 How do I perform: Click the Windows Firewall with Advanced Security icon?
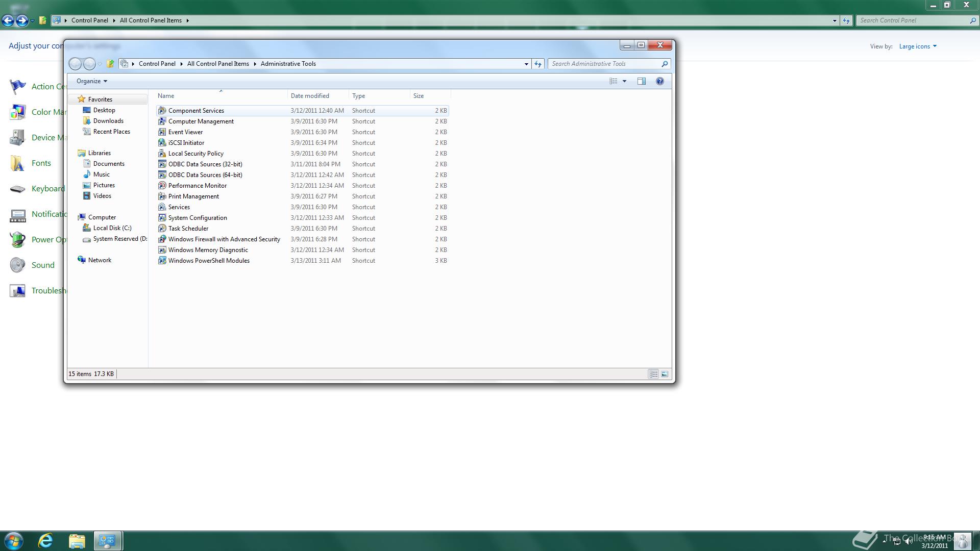[162, 239]
